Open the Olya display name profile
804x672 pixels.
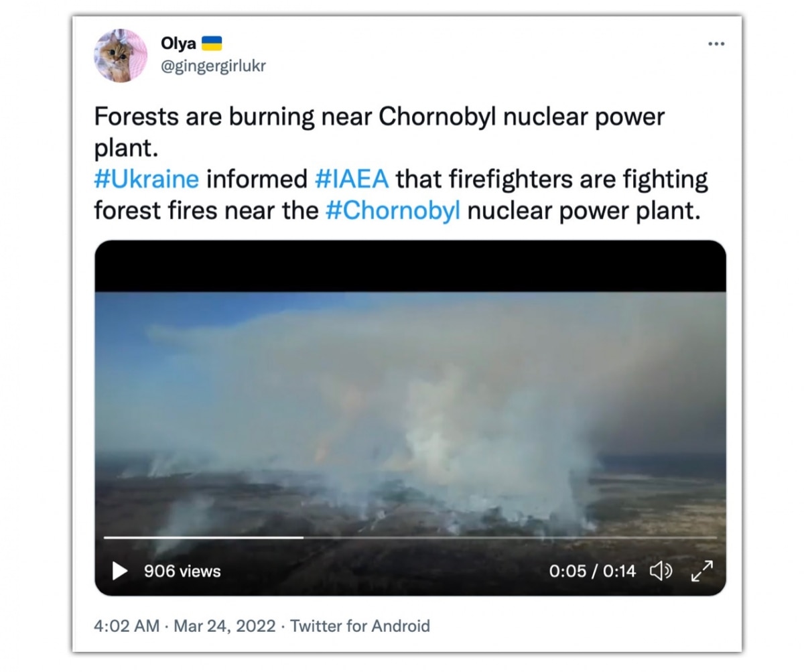pyautogui.click(x=178, y=44)
